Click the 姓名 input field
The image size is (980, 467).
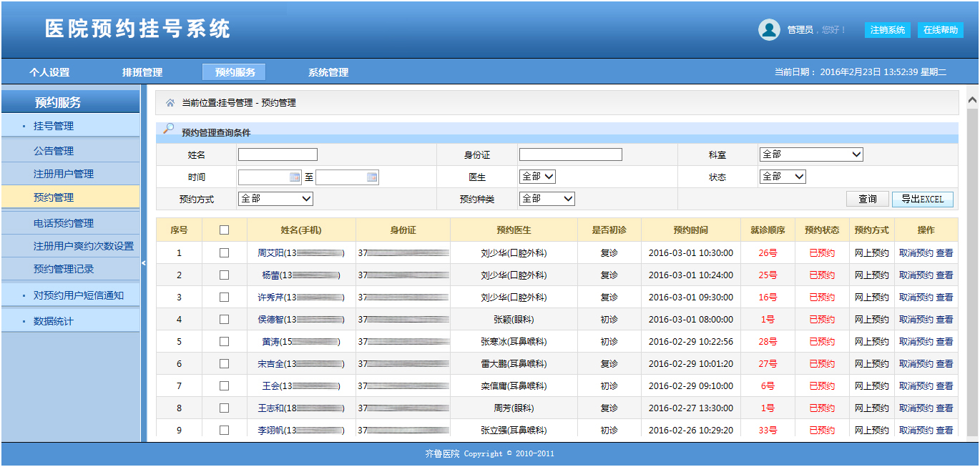pos(278,154)
